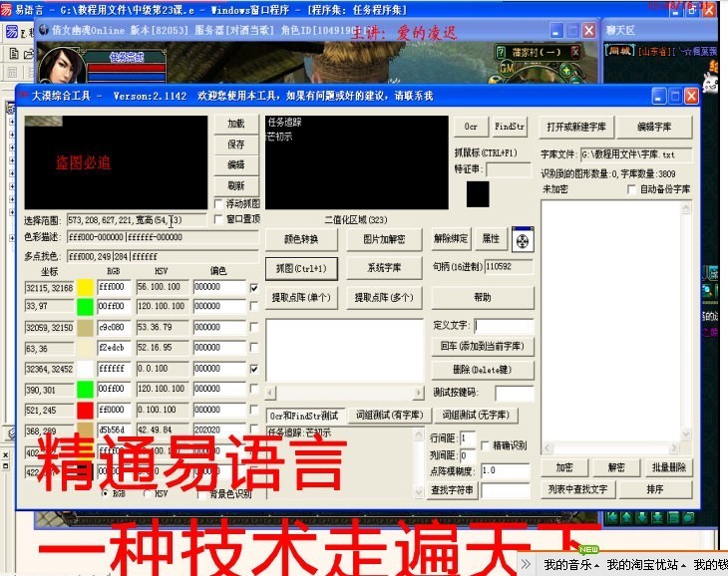Click the tan c9c080 color swatch
Screen dimensions: 728x576
(x=86, y=328)
